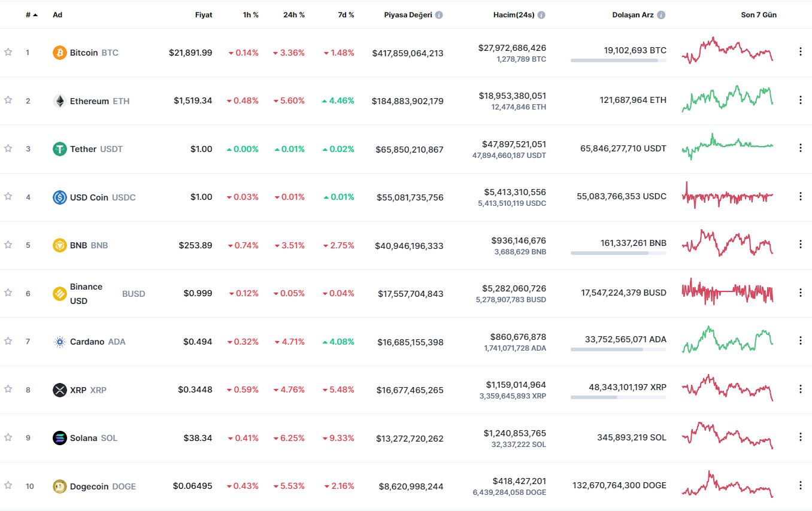Expand the options menu for USD Coin
Image resolution: width=812 pixels, height=511 pixels.
pyautogui.click(x=800, y=196)
